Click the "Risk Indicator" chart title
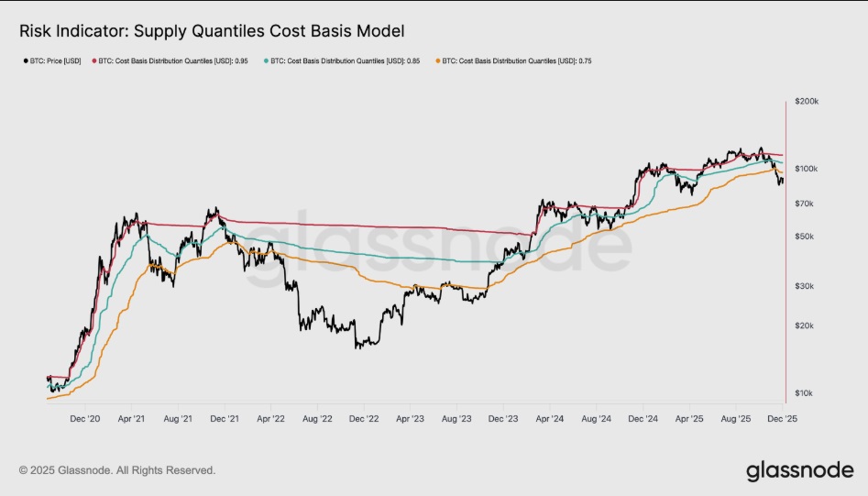 [212, 31]
